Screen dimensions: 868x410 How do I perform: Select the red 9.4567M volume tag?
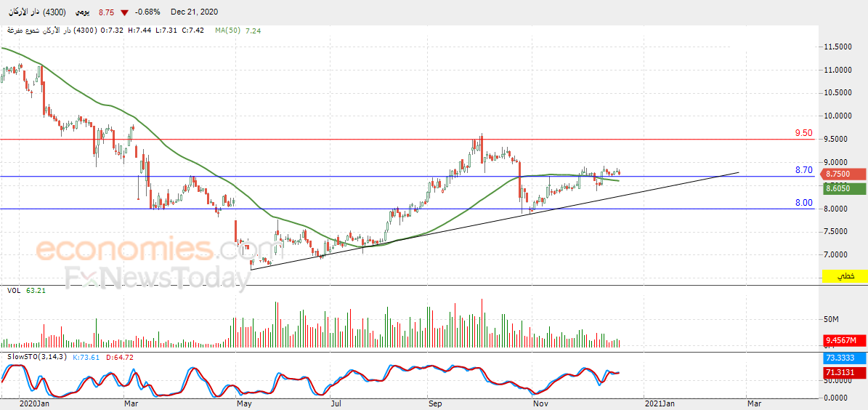(844, 340)
